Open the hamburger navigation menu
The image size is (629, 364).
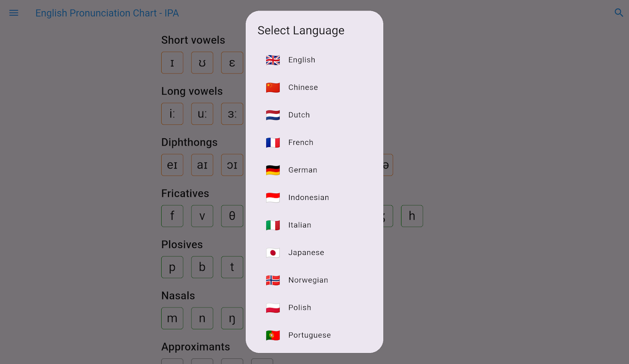pyautogui.click(x=14, y=13)
